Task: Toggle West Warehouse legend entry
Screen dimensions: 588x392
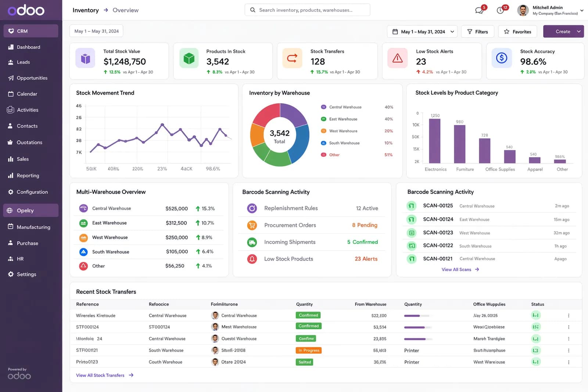Action: 339,131
